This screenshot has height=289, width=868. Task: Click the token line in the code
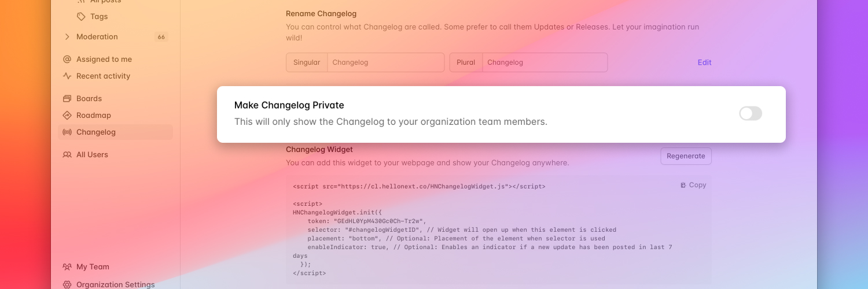pyautogui.click(x=367, y=221)
